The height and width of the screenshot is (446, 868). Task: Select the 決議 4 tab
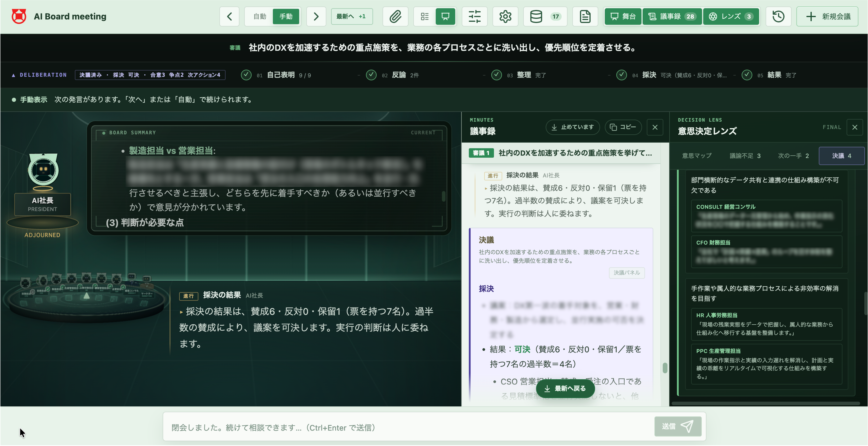[x=841, y=156]
